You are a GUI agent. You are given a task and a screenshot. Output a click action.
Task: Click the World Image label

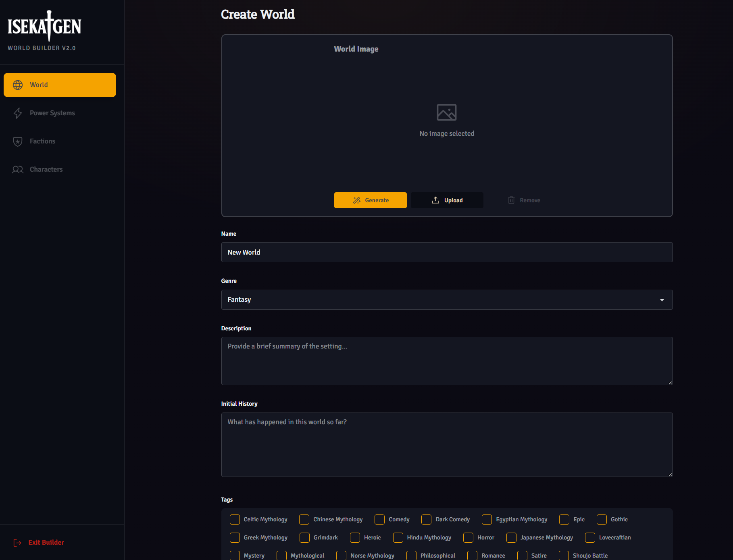click(356, 49)
